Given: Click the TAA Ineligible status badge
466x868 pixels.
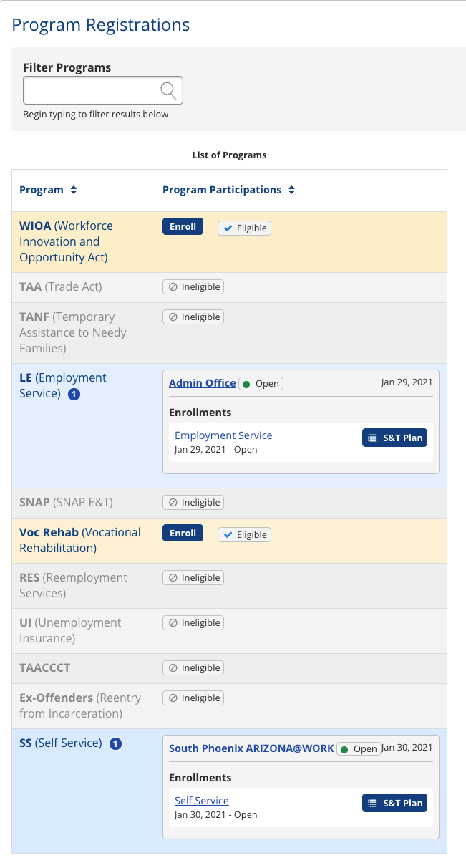Looking at the screenshot, I should point(193,286).
